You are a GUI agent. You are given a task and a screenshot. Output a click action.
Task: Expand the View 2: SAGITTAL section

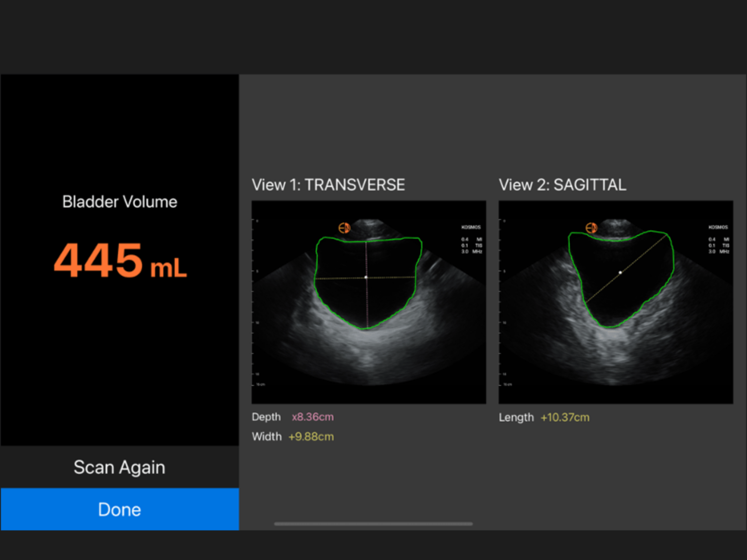(x=563, y=185)
